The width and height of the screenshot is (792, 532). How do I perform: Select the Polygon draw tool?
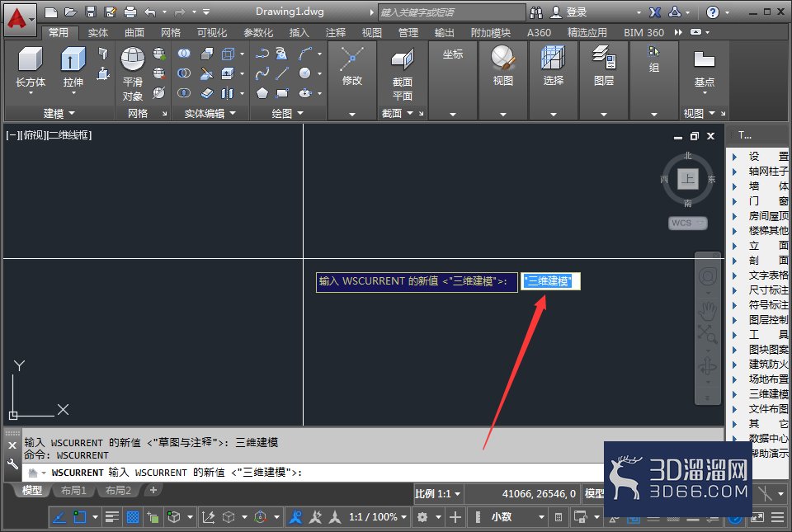pos(262,93)
